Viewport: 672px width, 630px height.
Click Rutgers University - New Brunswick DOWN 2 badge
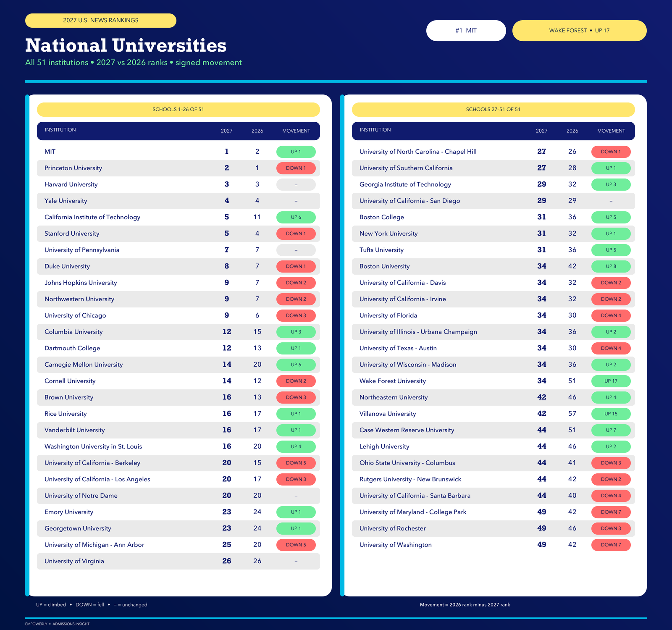[x=611, y=479]
